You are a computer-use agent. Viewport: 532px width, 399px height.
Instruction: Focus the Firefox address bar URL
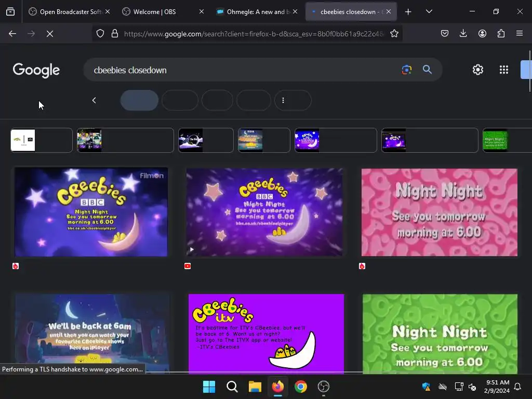coord(254,34)
